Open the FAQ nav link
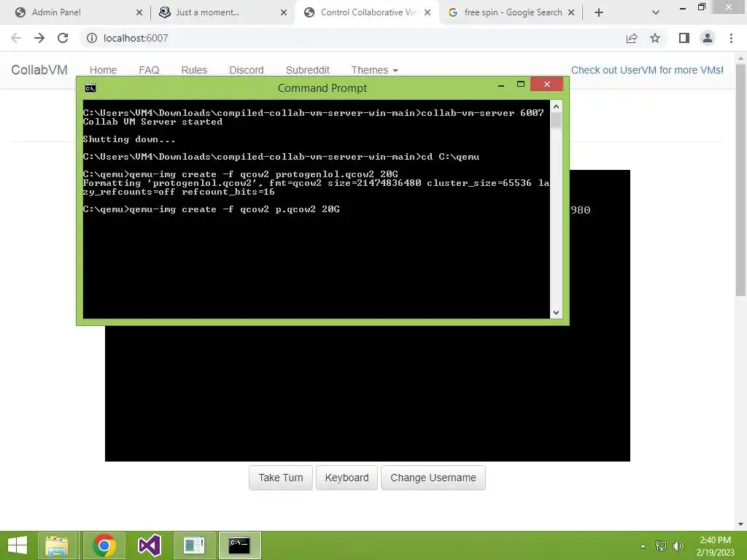Screen dimensions: 747x560 (x=149, y=70)
